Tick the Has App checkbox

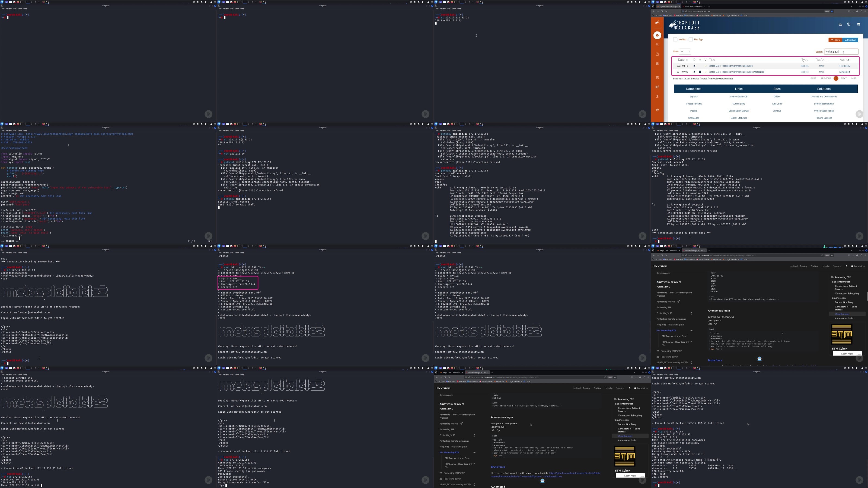[x=690, y=39]
